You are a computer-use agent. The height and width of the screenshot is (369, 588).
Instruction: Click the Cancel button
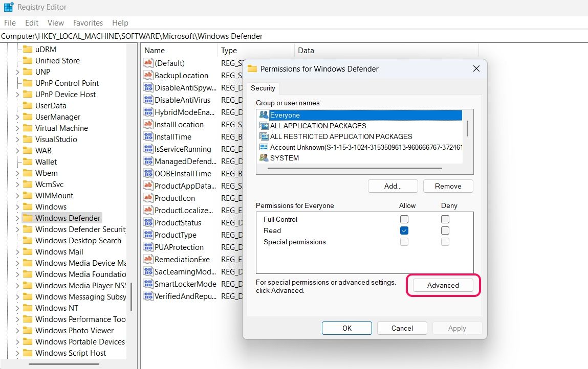coord(402,328)
